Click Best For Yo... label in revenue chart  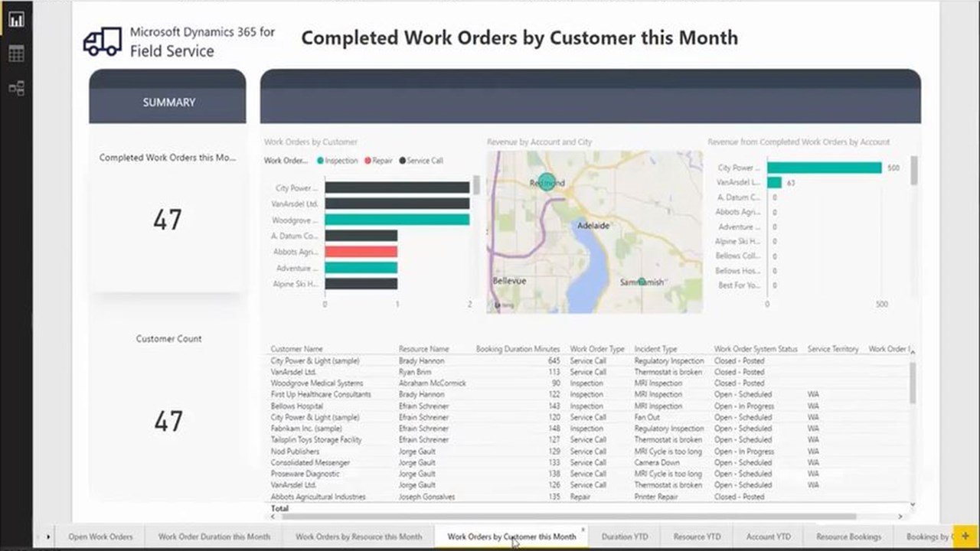coord(738,285)
